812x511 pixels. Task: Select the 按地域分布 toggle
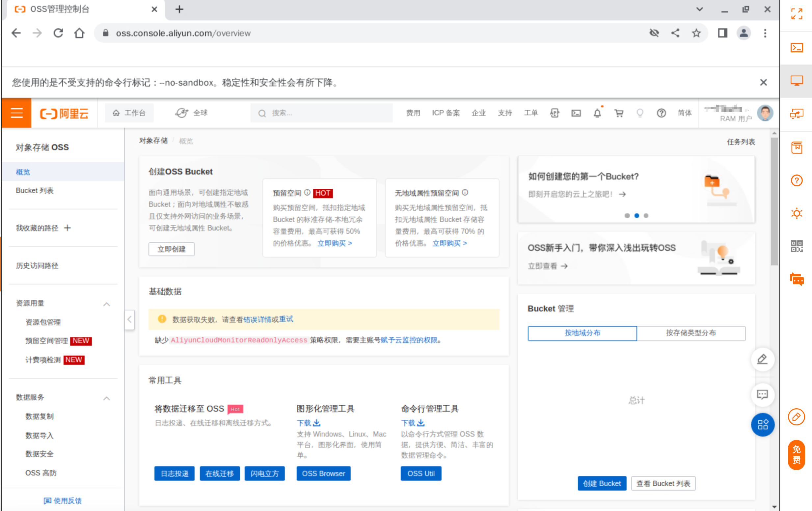582,333
